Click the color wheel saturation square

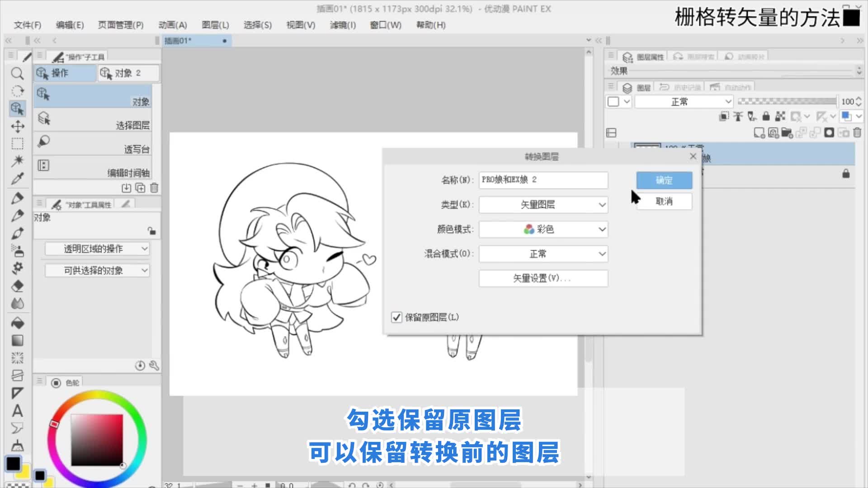pos(97,440)
